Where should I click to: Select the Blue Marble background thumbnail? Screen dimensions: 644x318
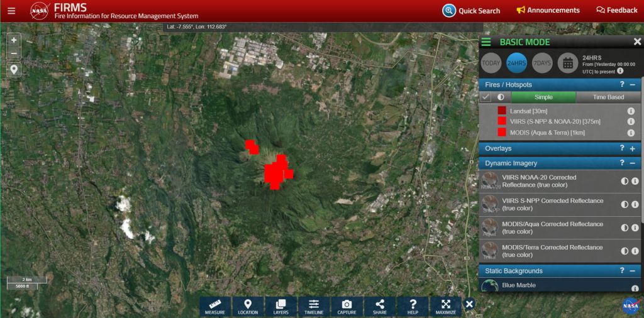489,286
